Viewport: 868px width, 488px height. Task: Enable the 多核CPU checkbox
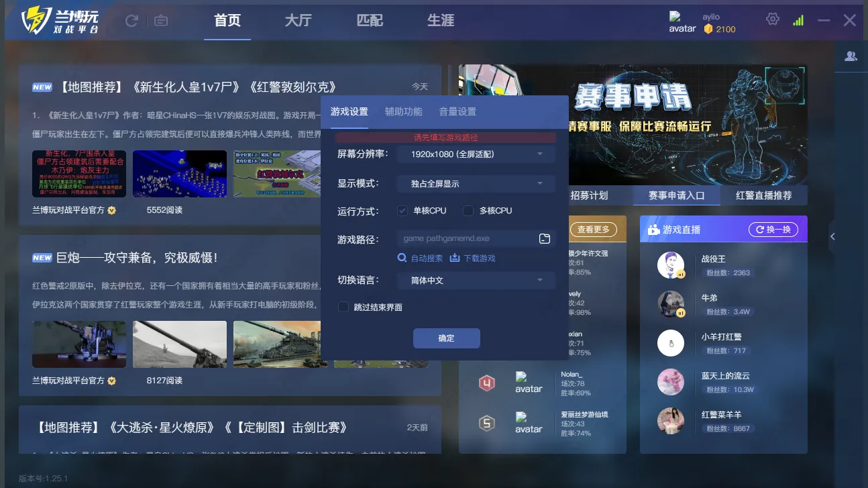(468, 211)
